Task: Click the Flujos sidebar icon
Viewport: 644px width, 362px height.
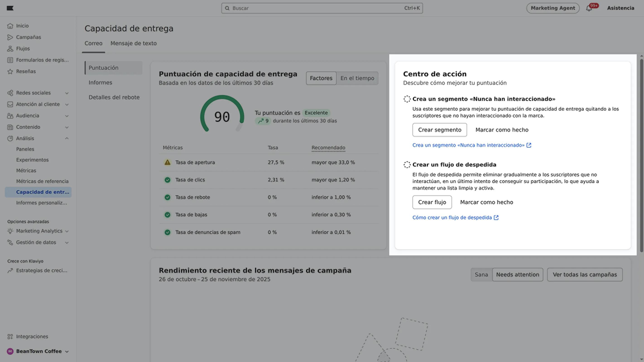Action: (10, 49)
